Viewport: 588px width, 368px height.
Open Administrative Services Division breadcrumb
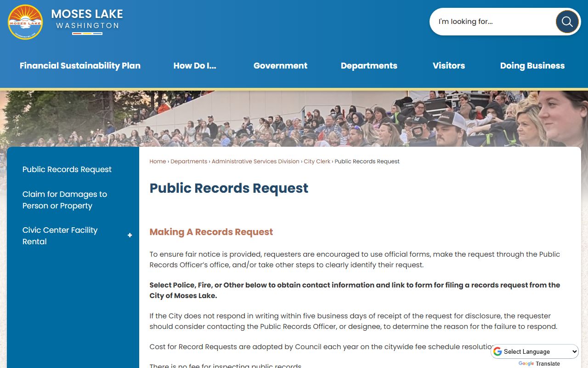click(255, 161)
